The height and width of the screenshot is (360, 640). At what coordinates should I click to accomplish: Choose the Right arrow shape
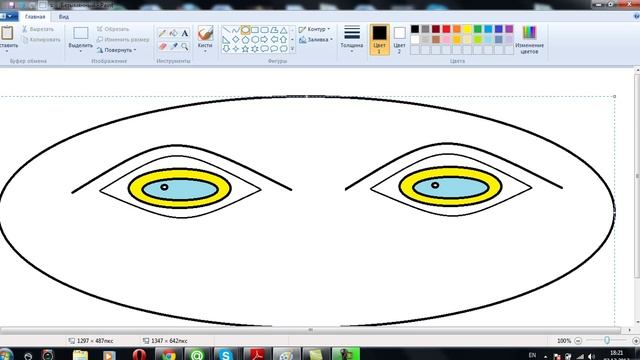(x=264, y=40)
